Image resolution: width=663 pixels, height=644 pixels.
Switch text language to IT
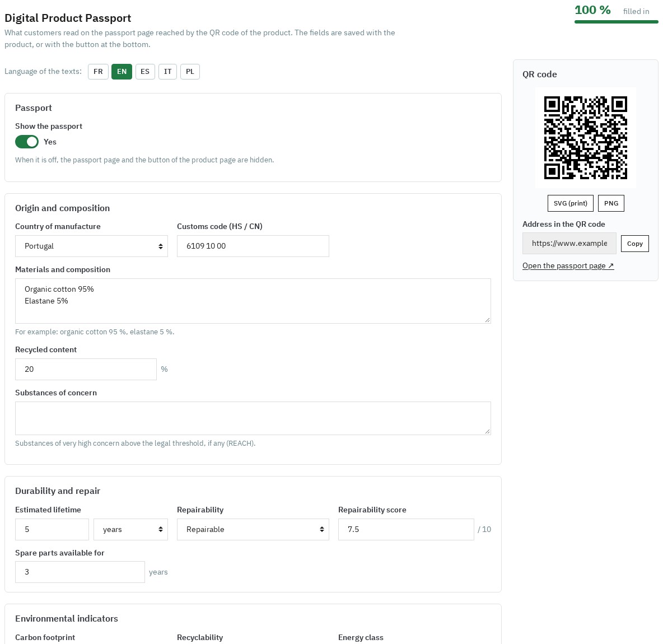click(167, 72)
